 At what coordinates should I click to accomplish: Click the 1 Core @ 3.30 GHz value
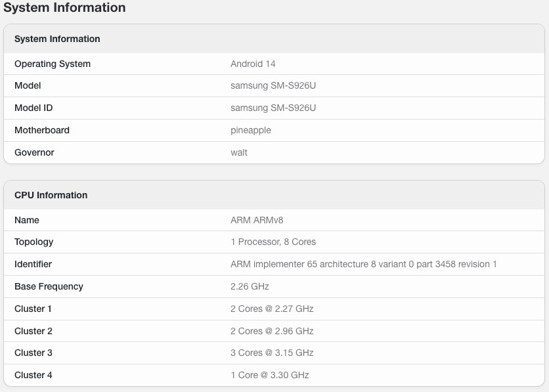(270, 375)
